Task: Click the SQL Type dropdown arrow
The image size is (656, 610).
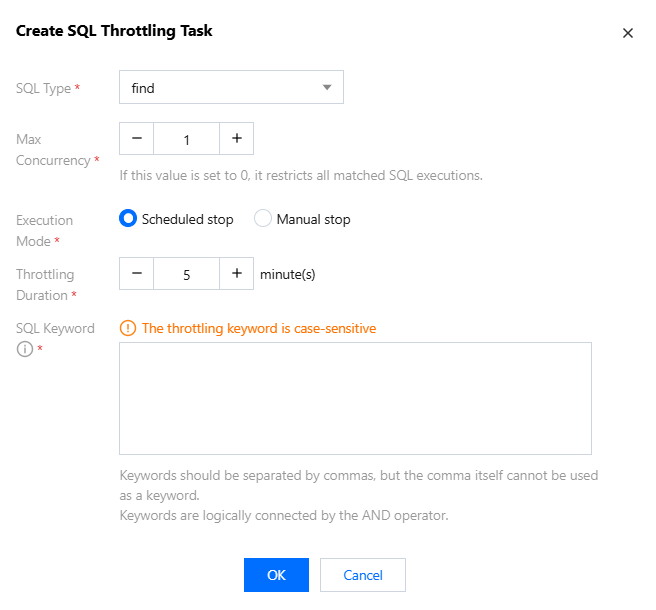Action: tap(327, 88)
